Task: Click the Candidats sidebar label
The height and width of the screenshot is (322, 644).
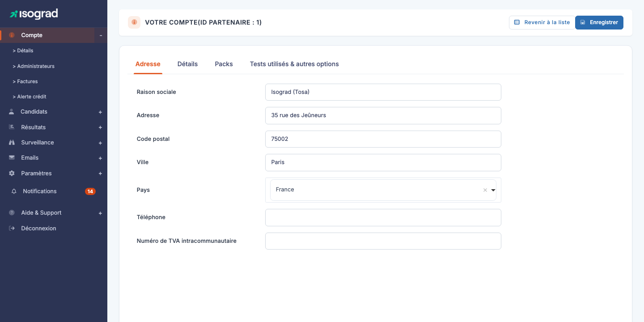Action: tap(34, 112)
